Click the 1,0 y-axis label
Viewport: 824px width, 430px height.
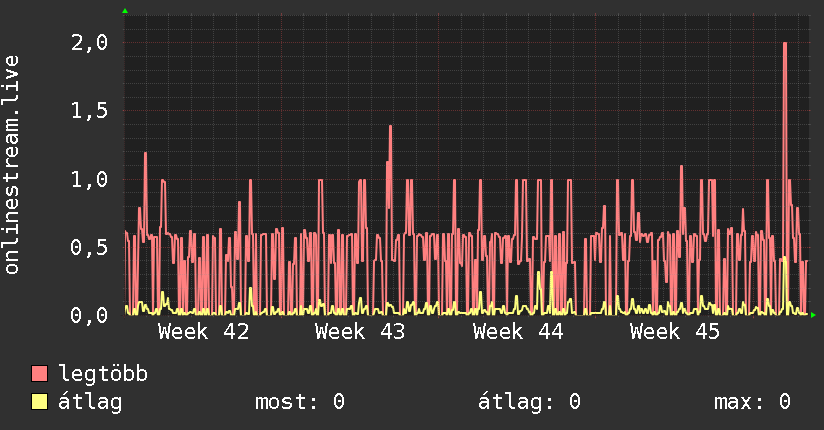click(89, 179)
